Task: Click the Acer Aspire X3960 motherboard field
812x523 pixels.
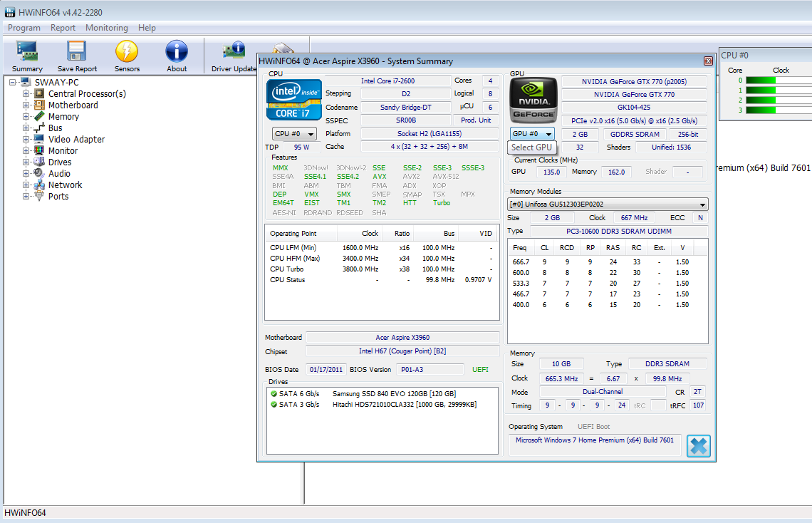Action: [x=402, y=337]
